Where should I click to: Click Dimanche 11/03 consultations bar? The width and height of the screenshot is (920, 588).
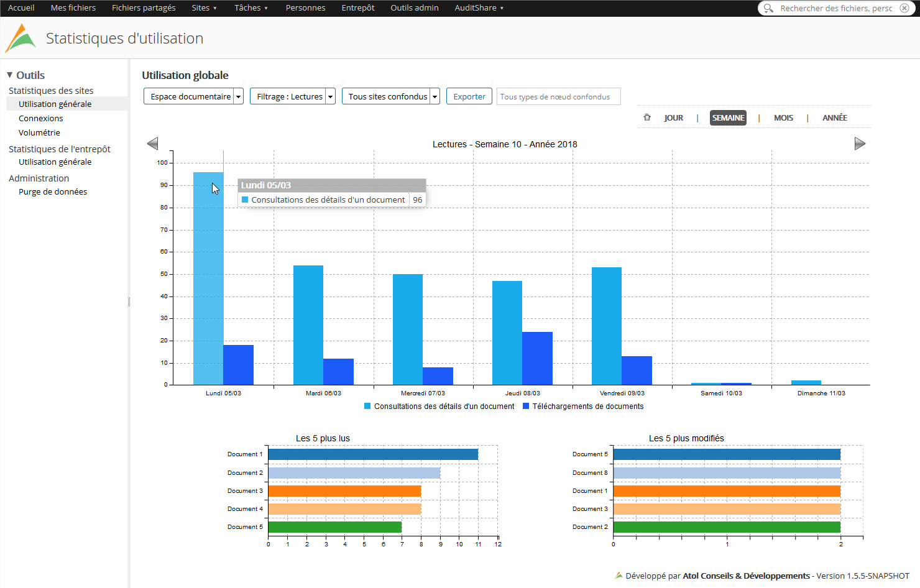tap(806, 382)
